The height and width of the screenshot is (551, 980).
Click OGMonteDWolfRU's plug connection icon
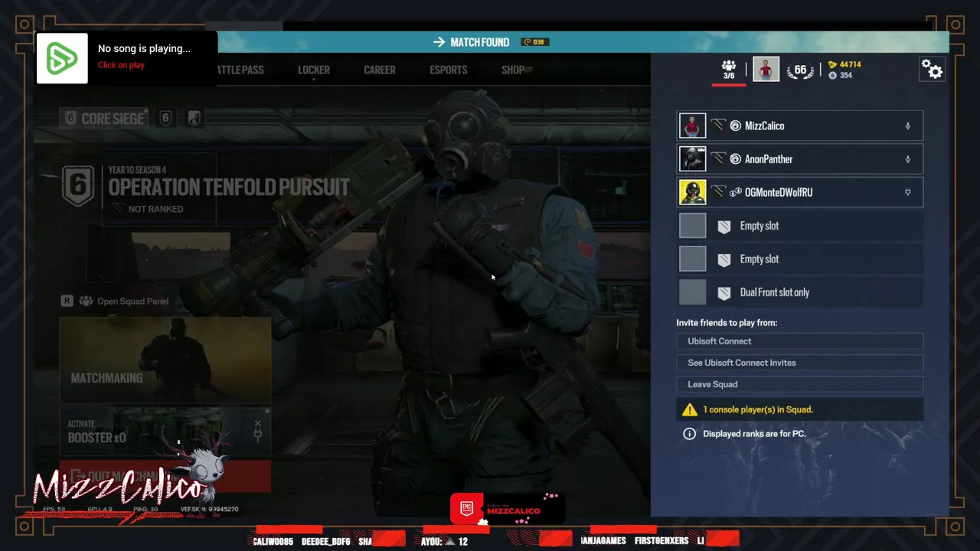[907, 192]
